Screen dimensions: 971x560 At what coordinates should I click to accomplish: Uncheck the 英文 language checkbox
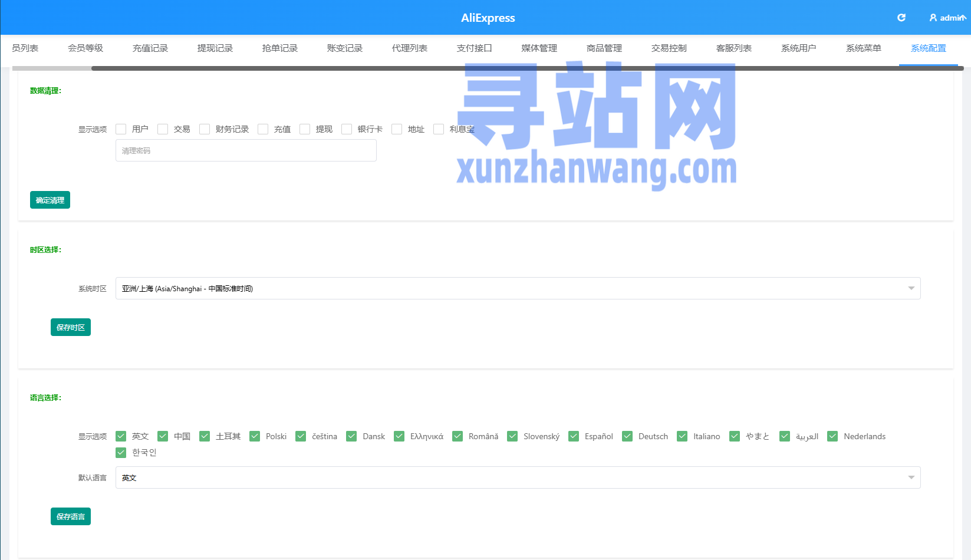[121, 436]
